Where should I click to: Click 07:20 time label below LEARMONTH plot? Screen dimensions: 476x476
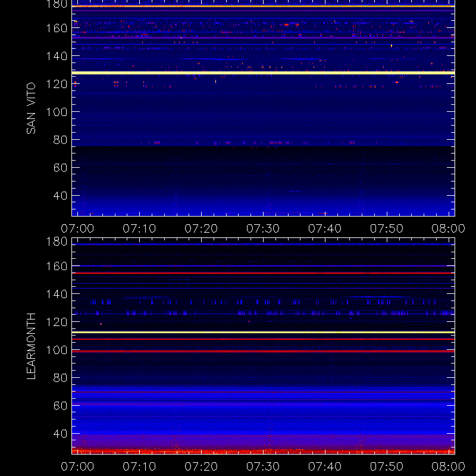(201, 466)
